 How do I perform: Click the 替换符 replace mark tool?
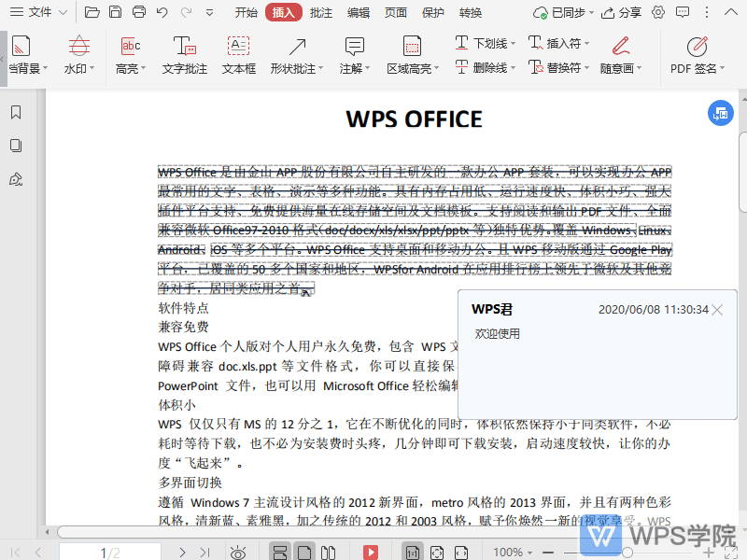click(x=555, y=68)
